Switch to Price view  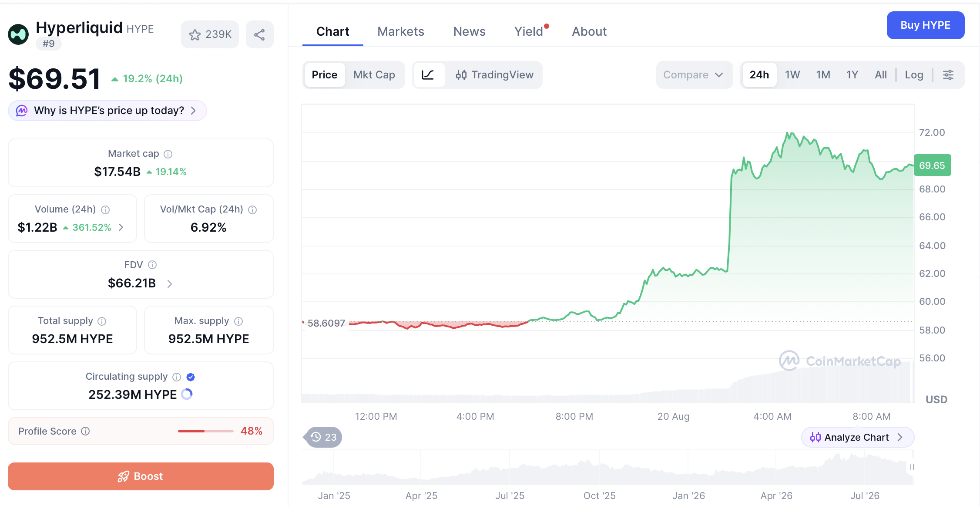tap(325, 75)
